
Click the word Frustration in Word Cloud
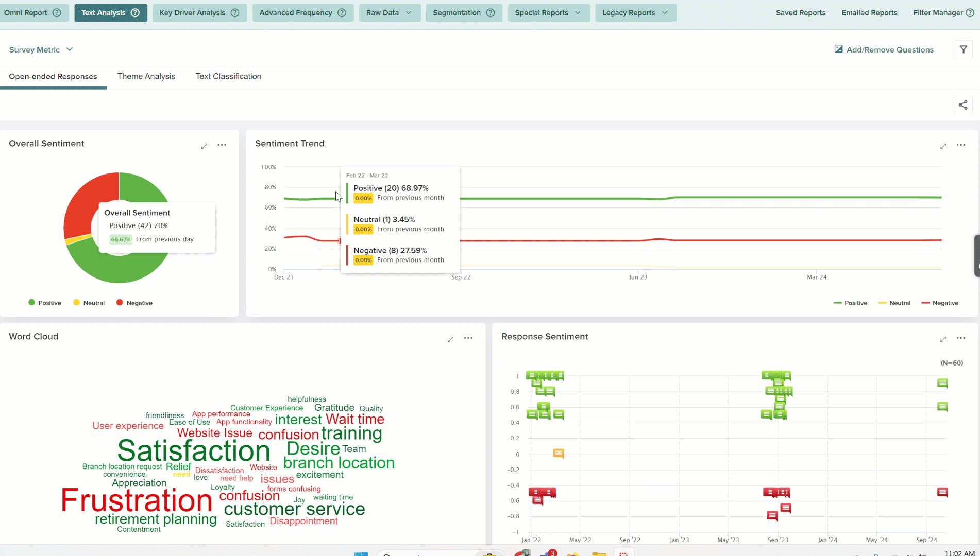(x=137, y=500)
